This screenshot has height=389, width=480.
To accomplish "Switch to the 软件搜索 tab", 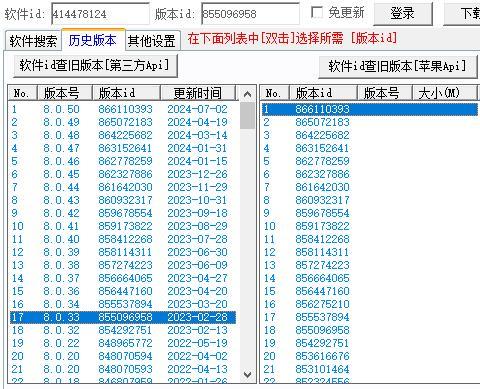I will coord(33,41).
